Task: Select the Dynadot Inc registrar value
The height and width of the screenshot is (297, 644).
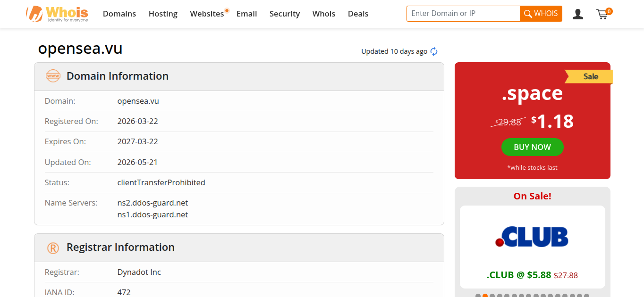Action: click(x=139, y=272)
